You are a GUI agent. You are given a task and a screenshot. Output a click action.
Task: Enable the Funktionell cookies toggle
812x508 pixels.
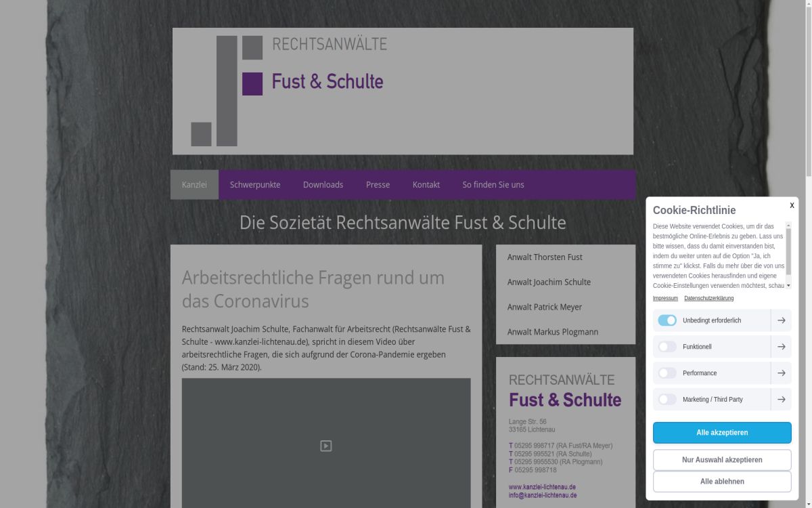pos(667,347)
